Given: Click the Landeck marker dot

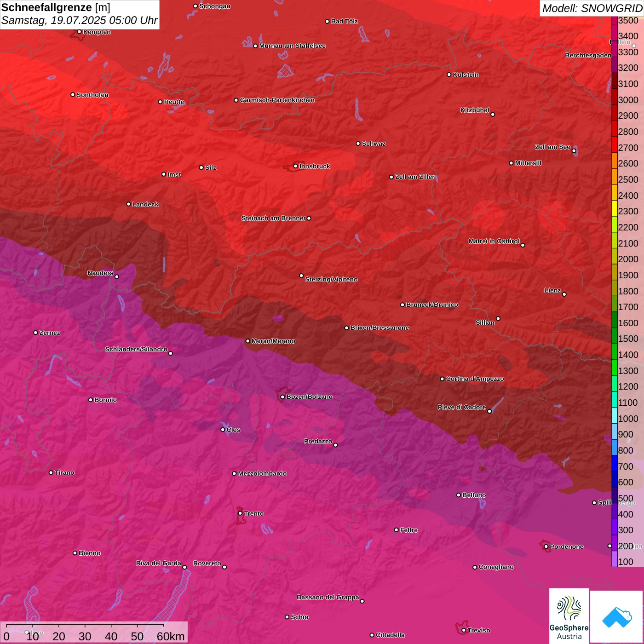Looking at the screenshot, I should tap(129, 204).
